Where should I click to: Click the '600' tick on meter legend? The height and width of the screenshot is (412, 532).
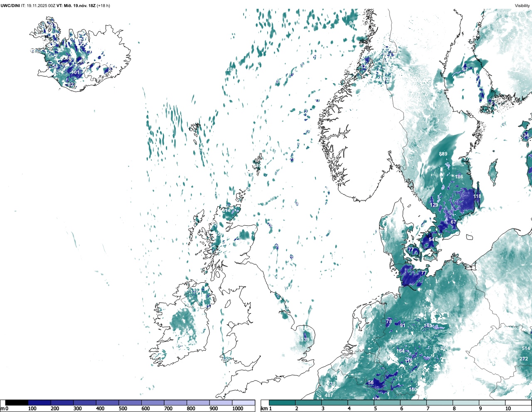click(x=145, y=409)
